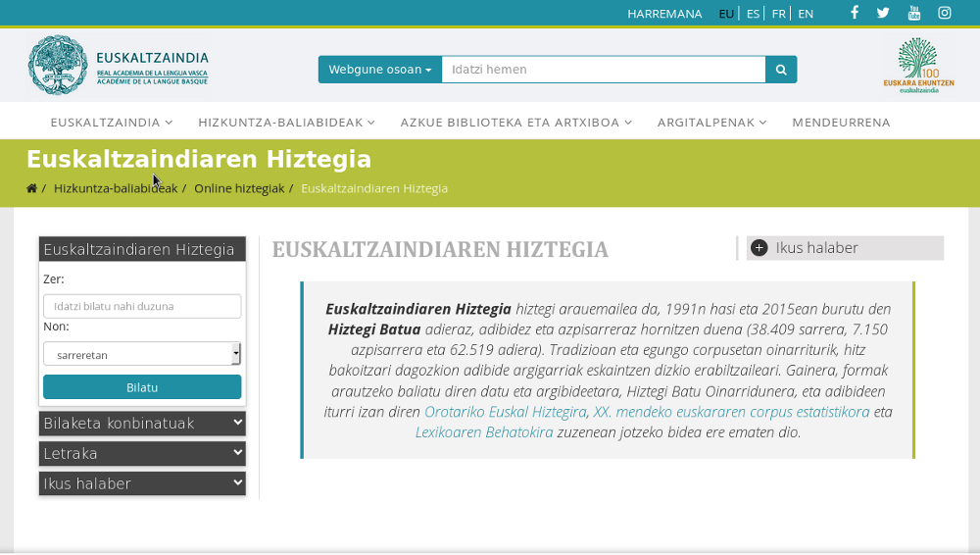
Task: Open the sarreretan select box
Action: [x=142, y=353]
